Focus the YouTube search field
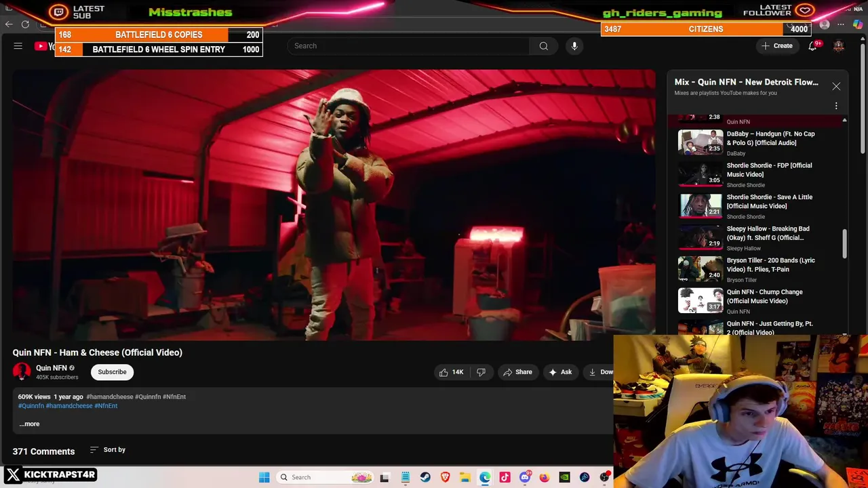 click(408, 46)
